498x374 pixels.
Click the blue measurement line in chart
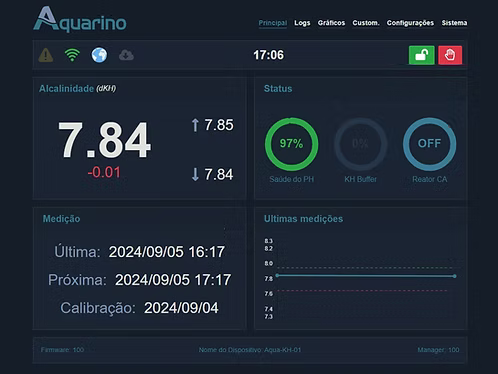pos(366,276)
